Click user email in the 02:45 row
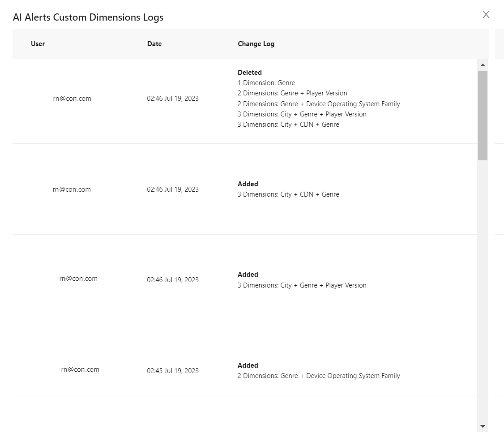Viewport: 504px width, 434px height. click(80, 370)
